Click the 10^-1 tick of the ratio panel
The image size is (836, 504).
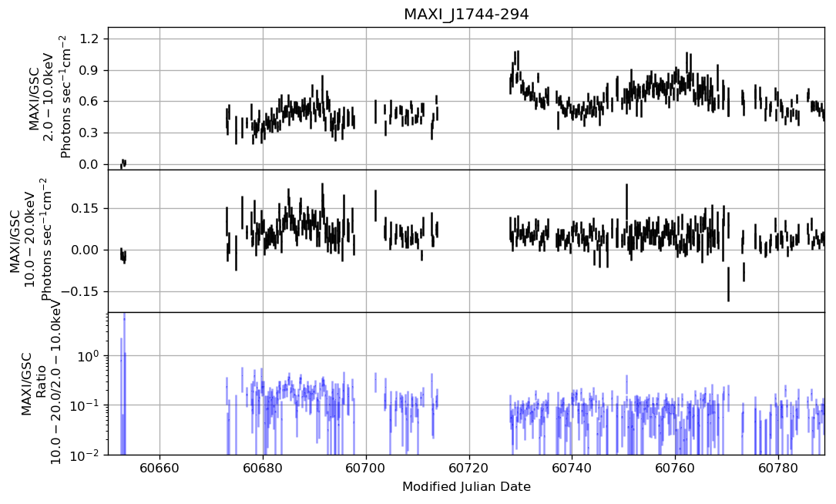click(86, 404)
